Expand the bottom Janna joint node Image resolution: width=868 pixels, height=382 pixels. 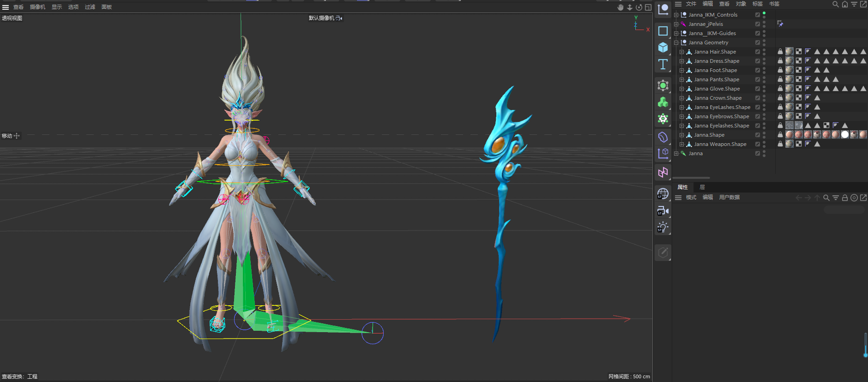coord(676,153)
